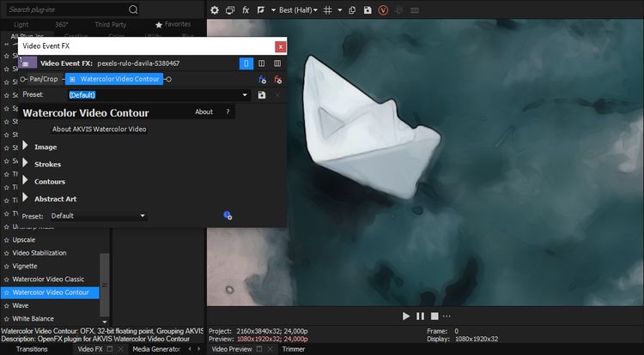The height and width of the screenshot is (355, 644).
Task: Click plug-in list scrollbar thumb
Action: click(104, 285)
